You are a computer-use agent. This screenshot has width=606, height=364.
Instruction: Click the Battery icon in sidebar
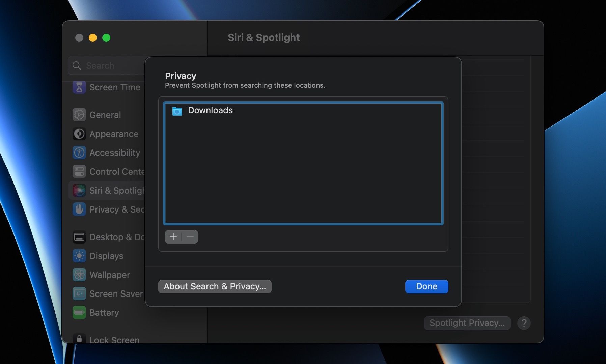[79, 313]
